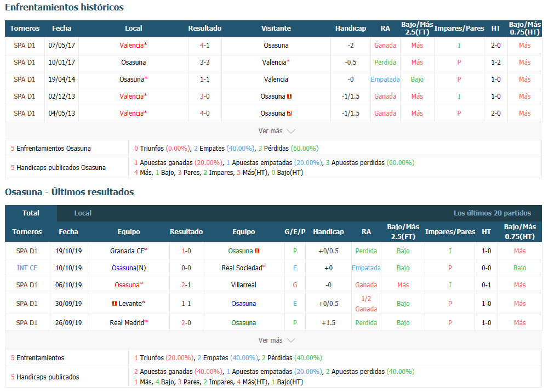The width and height of the screenshot is (554, 392).
Task: Open the Valencia visitor link in the 19/04/14 row
Action: coord(276,79)
